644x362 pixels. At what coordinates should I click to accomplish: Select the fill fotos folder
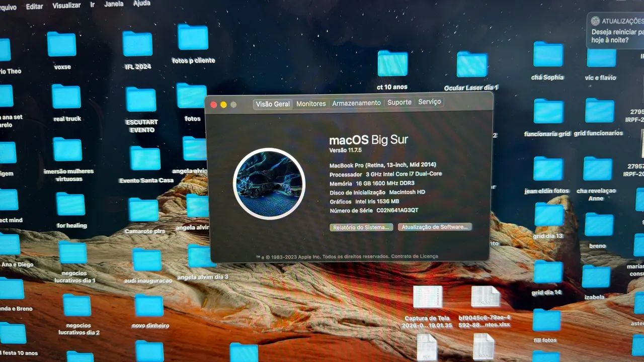point(547,321)
